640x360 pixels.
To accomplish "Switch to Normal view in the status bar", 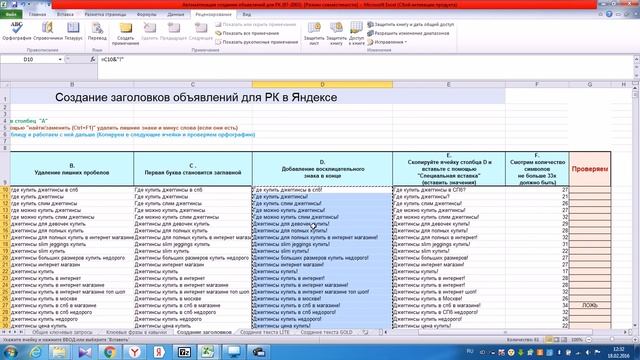I will [x=549, y=340].
